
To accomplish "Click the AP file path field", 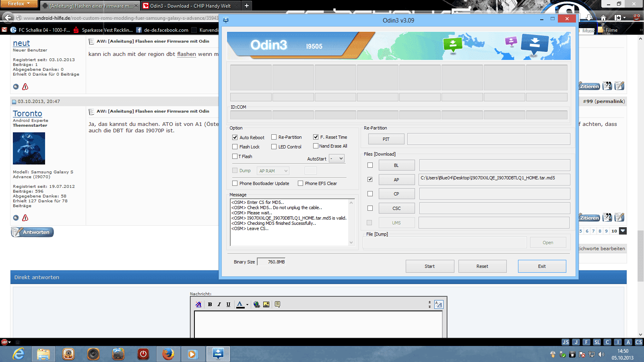I will point(494,179).
